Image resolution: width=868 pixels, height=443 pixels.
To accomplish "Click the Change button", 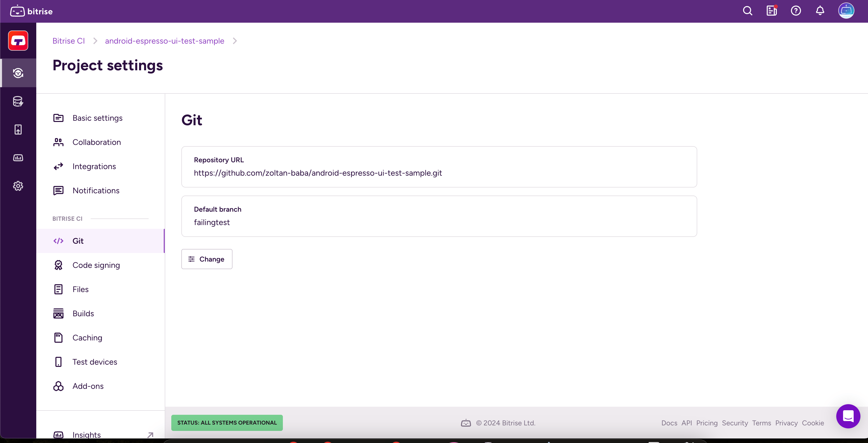I will tap(207, 259).
